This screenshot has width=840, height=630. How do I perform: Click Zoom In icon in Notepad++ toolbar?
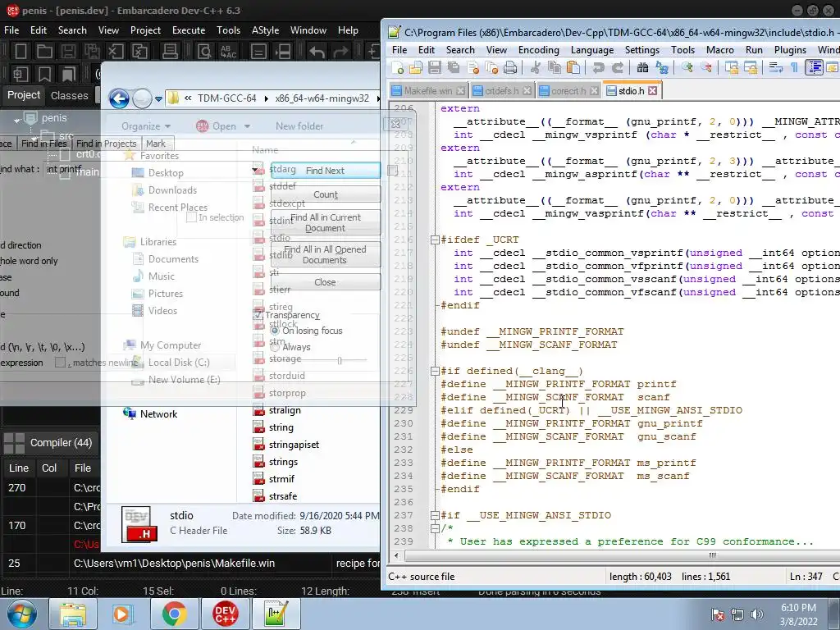click(x=687, y=67)
